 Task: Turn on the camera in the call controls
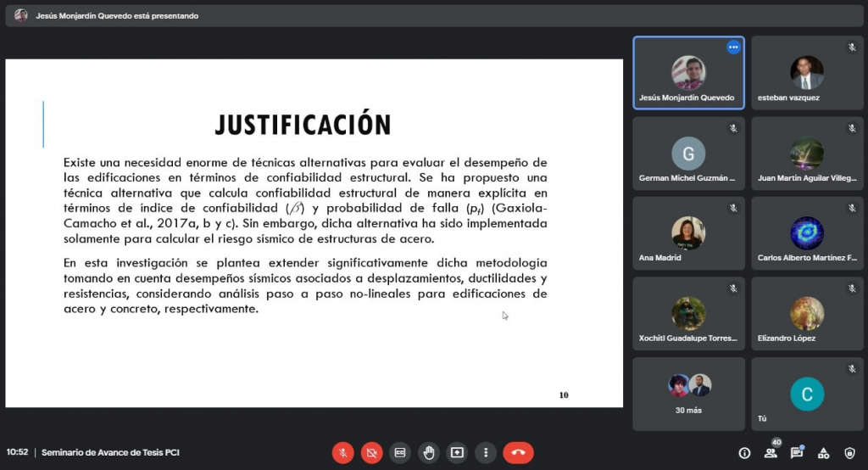click(371, 453)
